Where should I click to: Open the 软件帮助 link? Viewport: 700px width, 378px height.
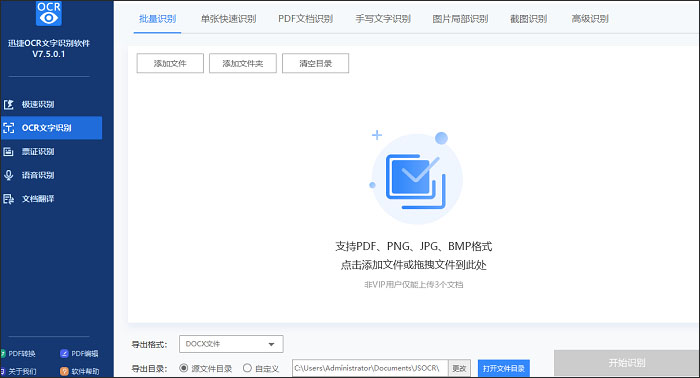point(85,371)
